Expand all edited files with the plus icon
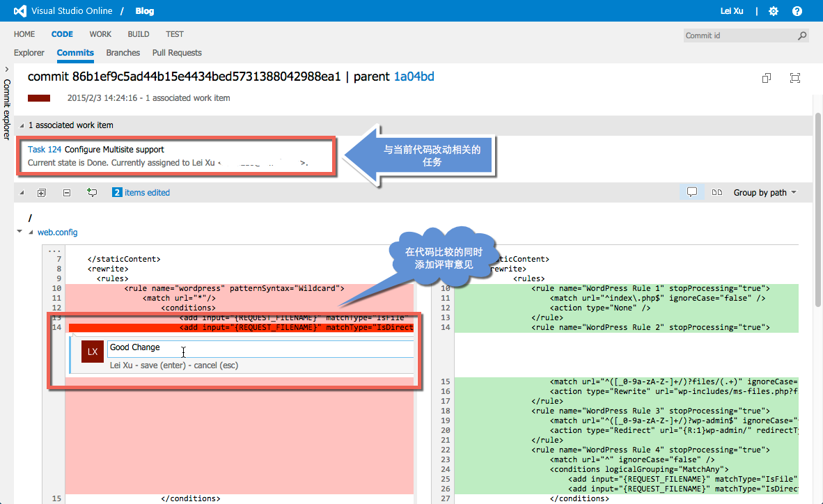 pyautogui.click(x=42, y=193)
